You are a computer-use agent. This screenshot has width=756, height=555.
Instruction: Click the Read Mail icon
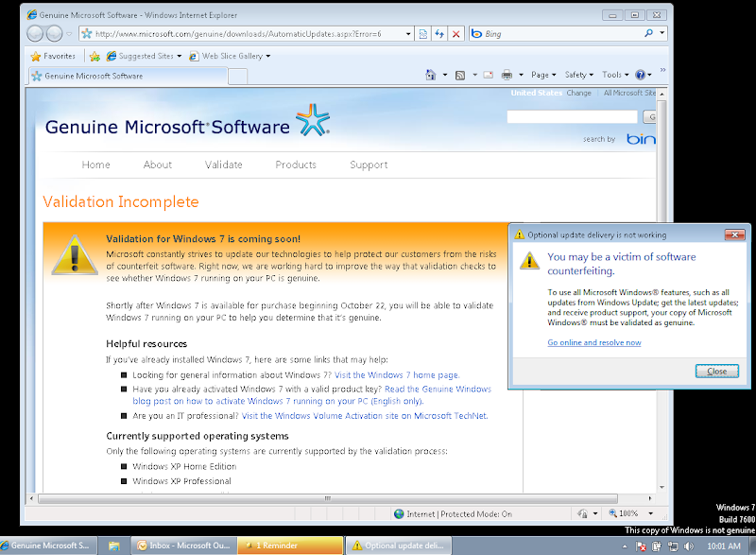coord(489,75)
